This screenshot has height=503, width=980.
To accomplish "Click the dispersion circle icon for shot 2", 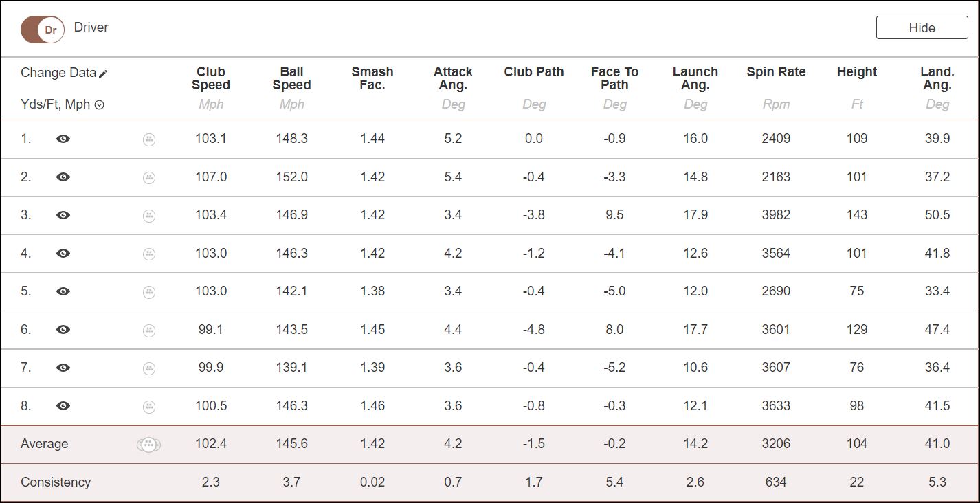I will pos(149,177).
